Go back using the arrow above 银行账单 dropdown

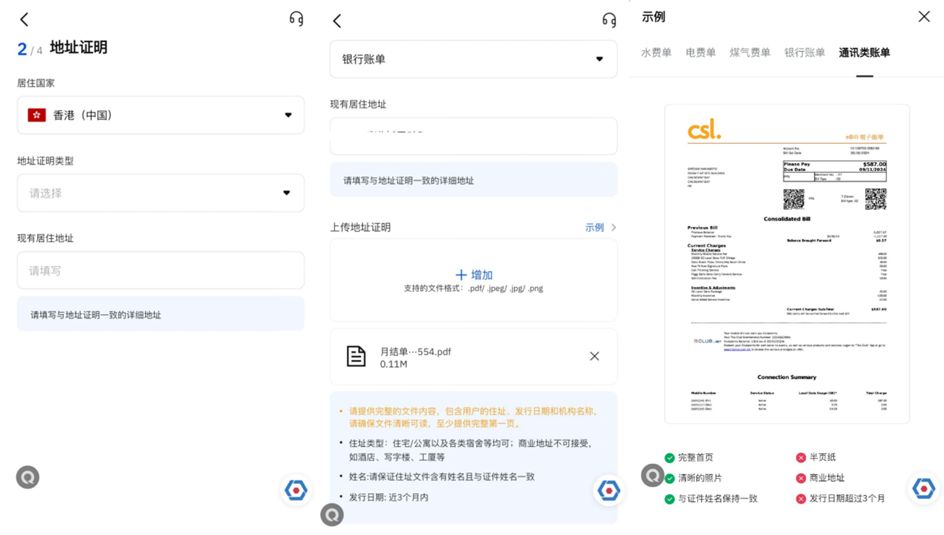(337, 21)
